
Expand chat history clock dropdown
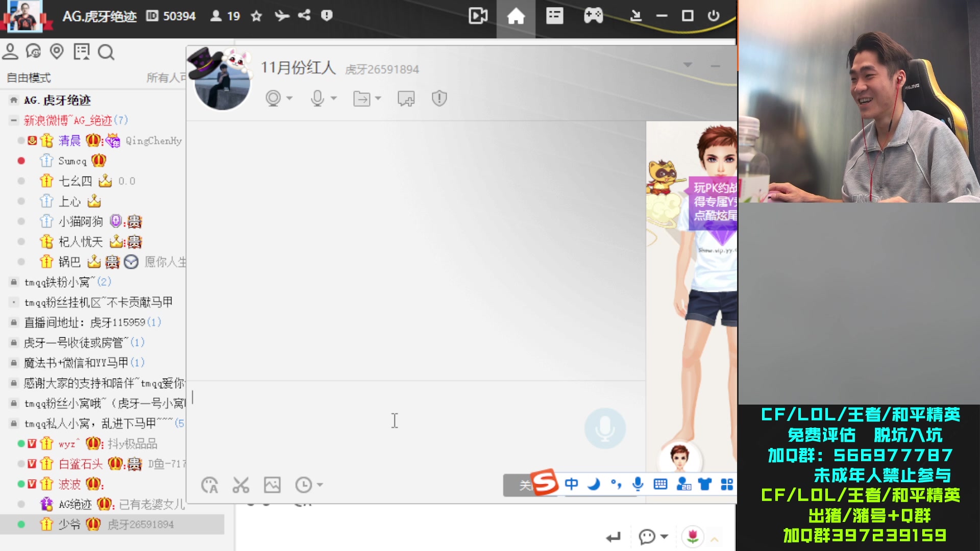[x=320, y=485]
